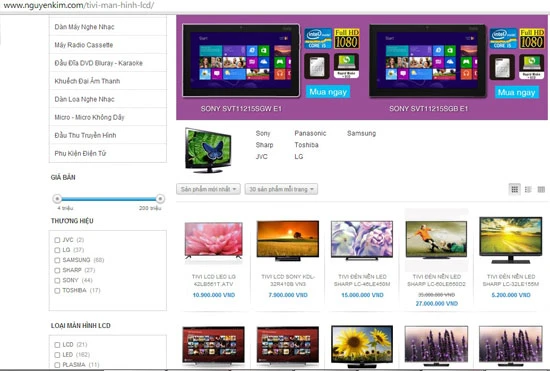Click Rapid Wake icon on SGW banner
The image size is (550, 371).
coord(347,66)
